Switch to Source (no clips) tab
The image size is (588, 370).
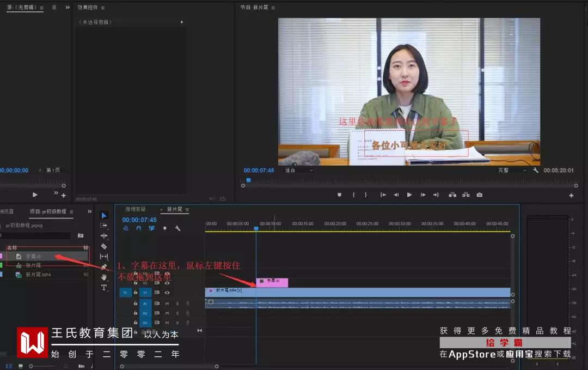tap(22, 8)
